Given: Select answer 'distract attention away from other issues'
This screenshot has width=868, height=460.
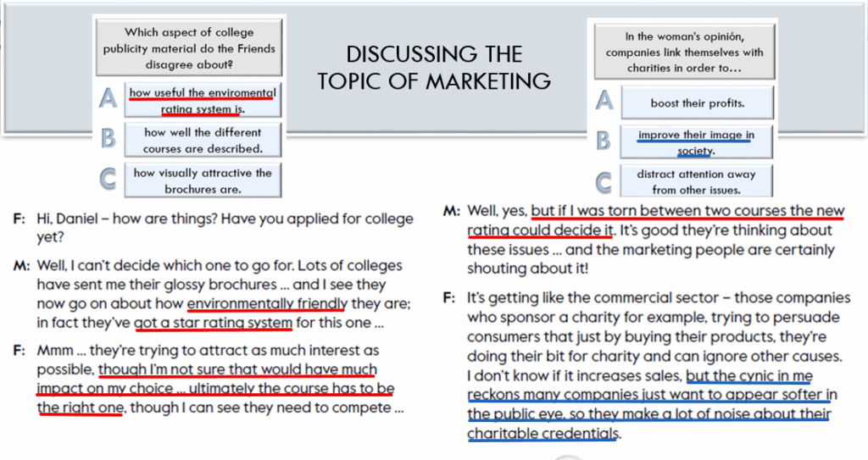Looking at the screenshot, I should click(696, 181).
